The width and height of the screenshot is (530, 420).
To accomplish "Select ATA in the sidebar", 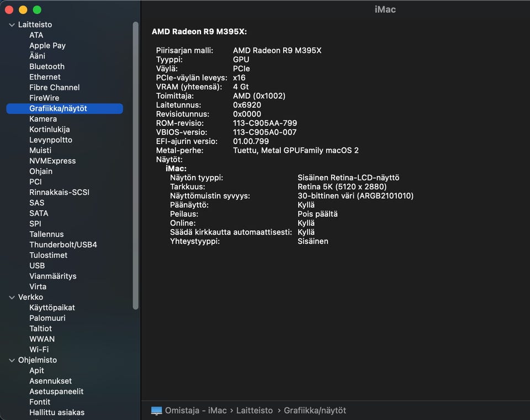I will click(36, 35).
